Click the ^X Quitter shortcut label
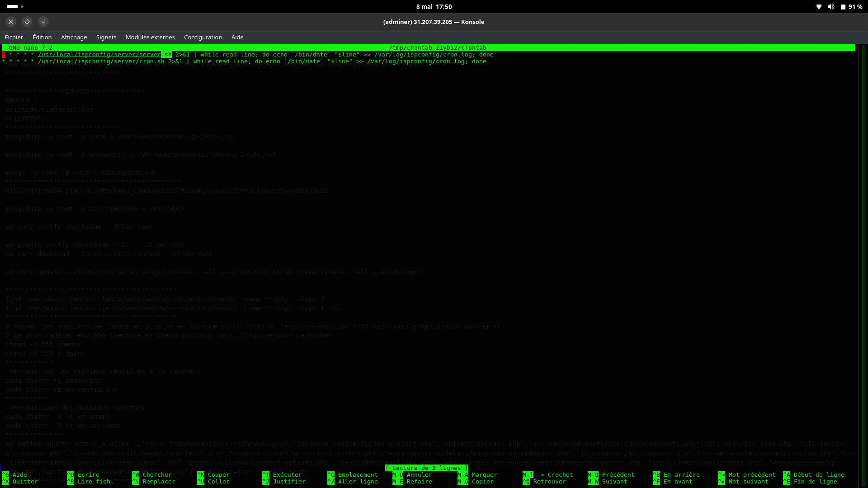This screenshot has width=868, height=488. [20, 482]
